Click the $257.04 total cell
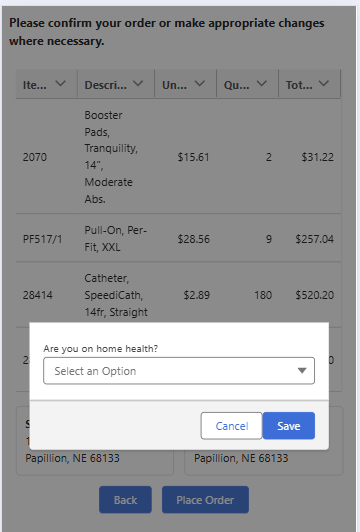This screenshot has width=360, height=532. point(314,239)
